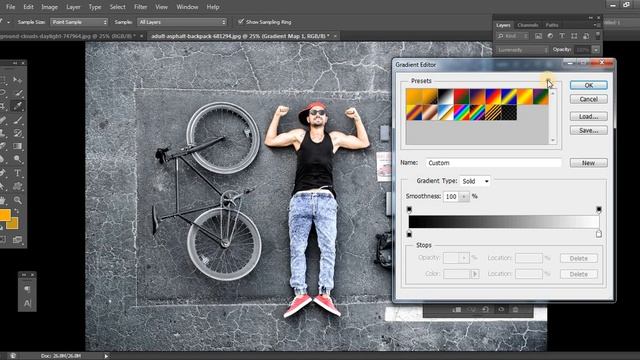Open the Gradient Type Solid dropdown
Viewport: 640px width, 360px height.
(475, 181)
